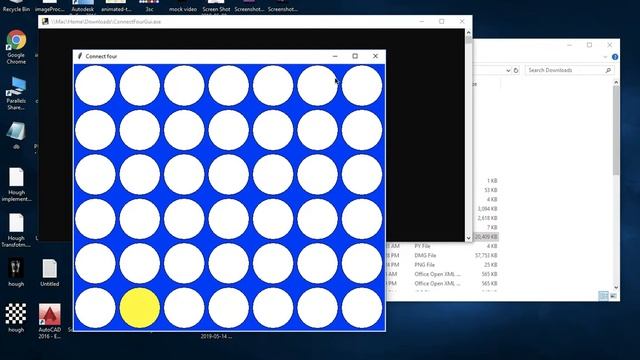Maximize the Connect four window

pos(355,56)
